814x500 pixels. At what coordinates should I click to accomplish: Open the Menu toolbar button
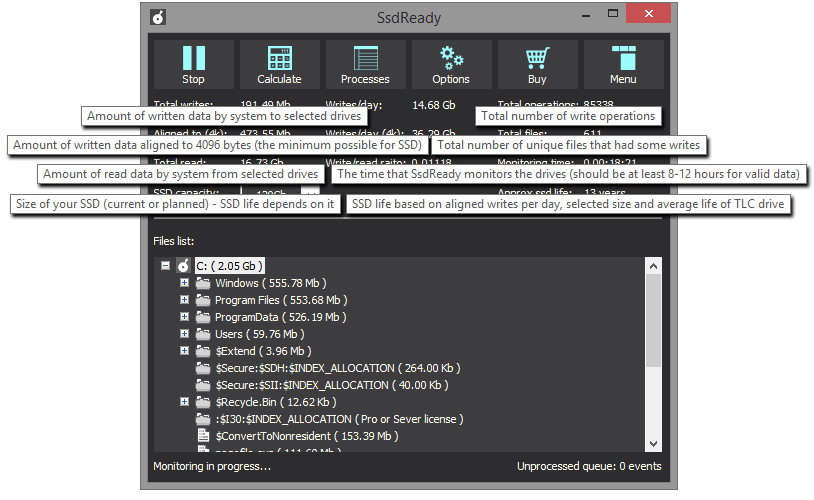623,59
